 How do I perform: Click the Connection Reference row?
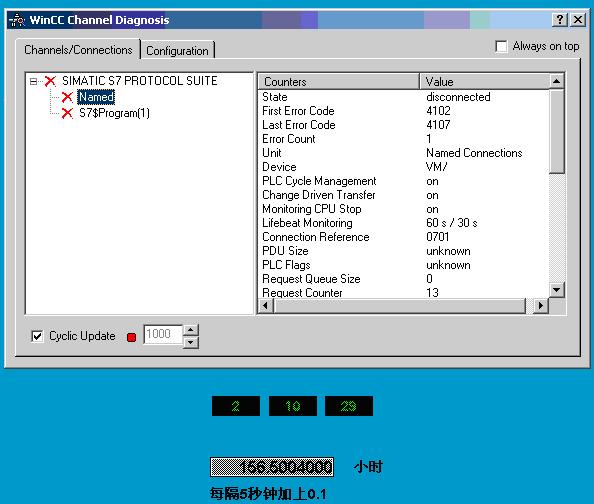(x=403, y=237)
